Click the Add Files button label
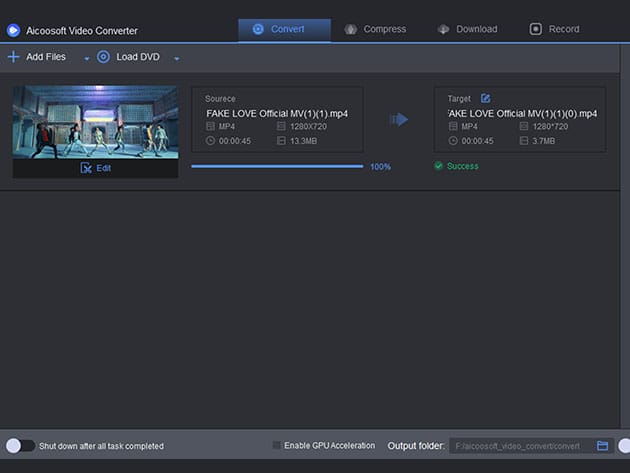Screen dimensions: 630x473 point(46,57)
